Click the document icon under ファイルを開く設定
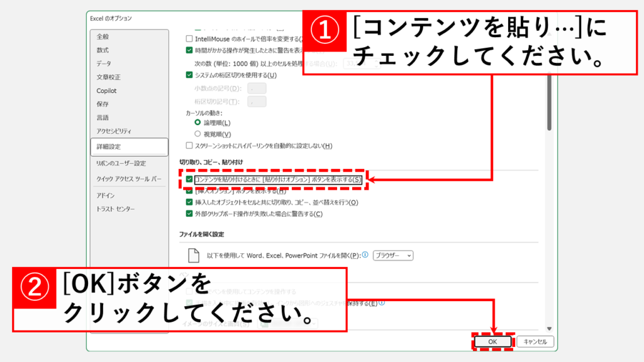644x362 pixels. (194, 255)
